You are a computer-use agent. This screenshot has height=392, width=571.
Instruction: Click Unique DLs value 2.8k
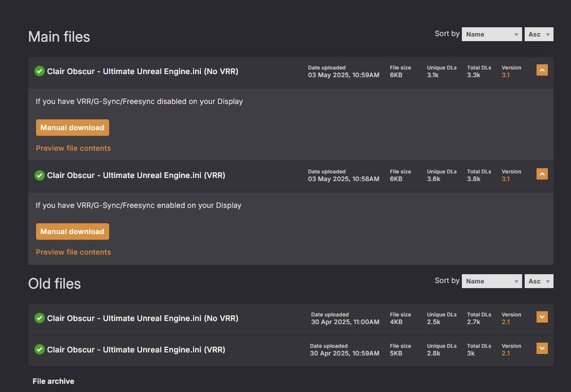click(434, 353)
